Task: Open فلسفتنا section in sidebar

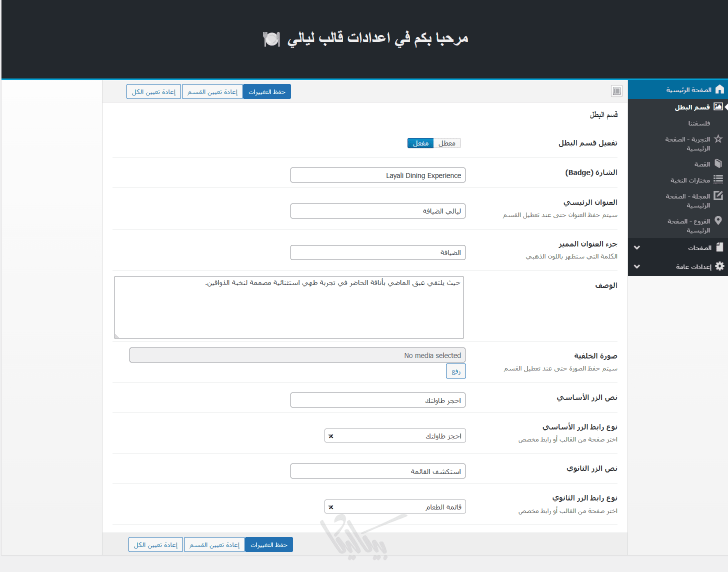Action: (698, 123)
